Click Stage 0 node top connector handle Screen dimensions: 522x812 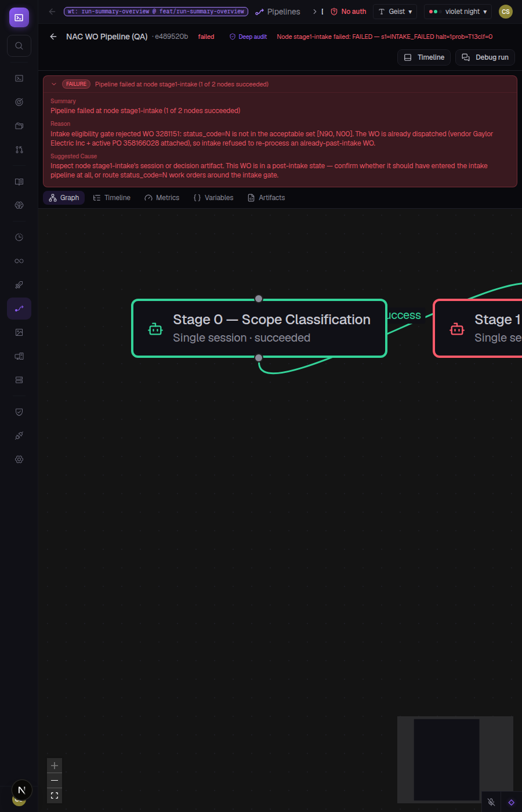259,299
